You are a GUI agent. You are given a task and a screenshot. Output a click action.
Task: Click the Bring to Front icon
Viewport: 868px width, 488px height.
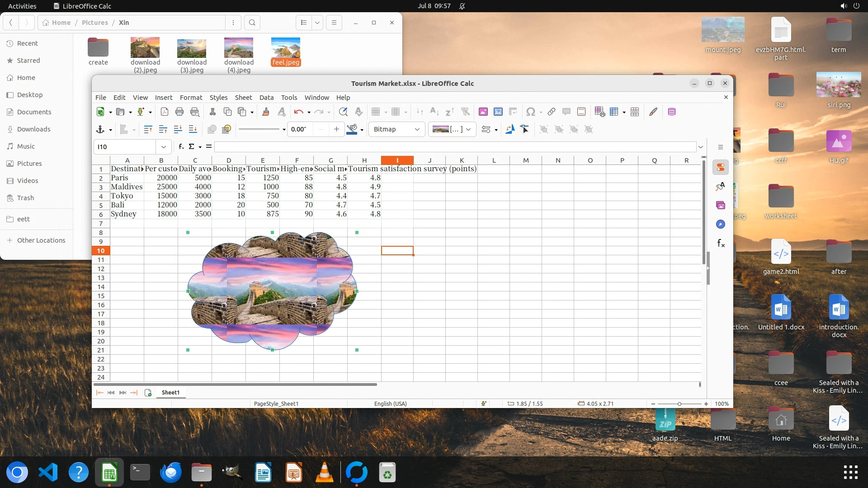tap(148, 129)
